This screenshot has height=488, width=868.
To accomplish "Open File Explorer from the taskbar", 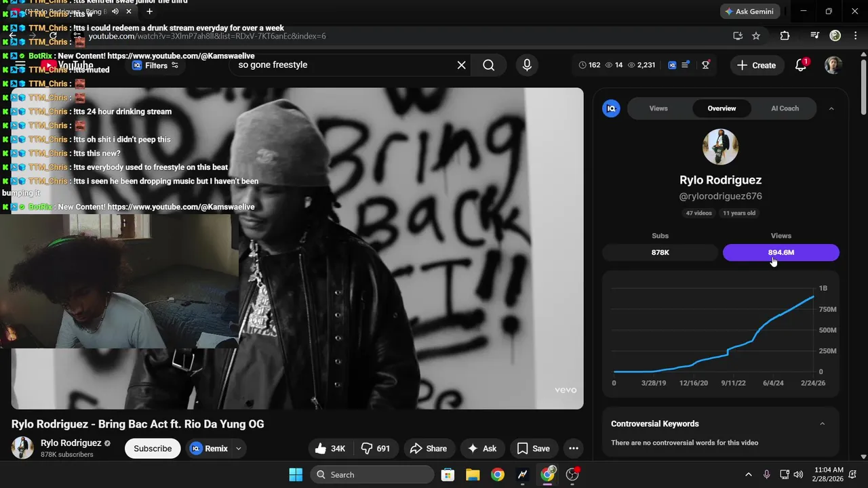I will point(473,474).
